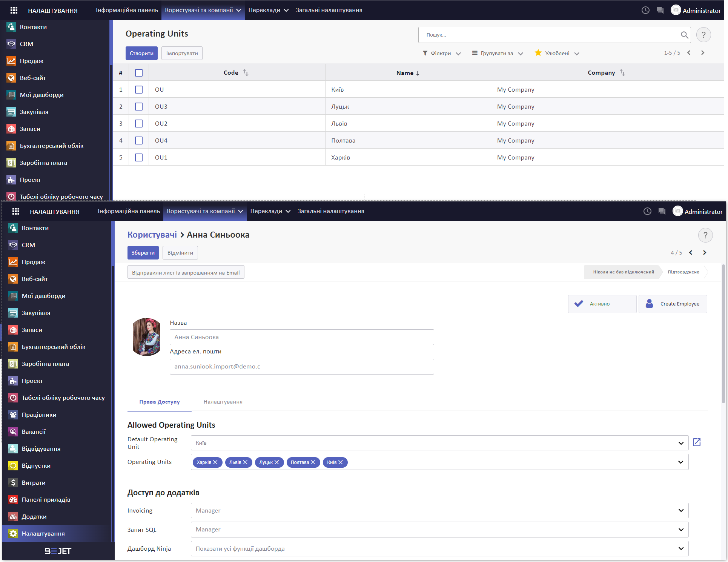Viewport: 728px width, 562px height.
Task: Toggle the Активно status button
Action: point(602,304)
